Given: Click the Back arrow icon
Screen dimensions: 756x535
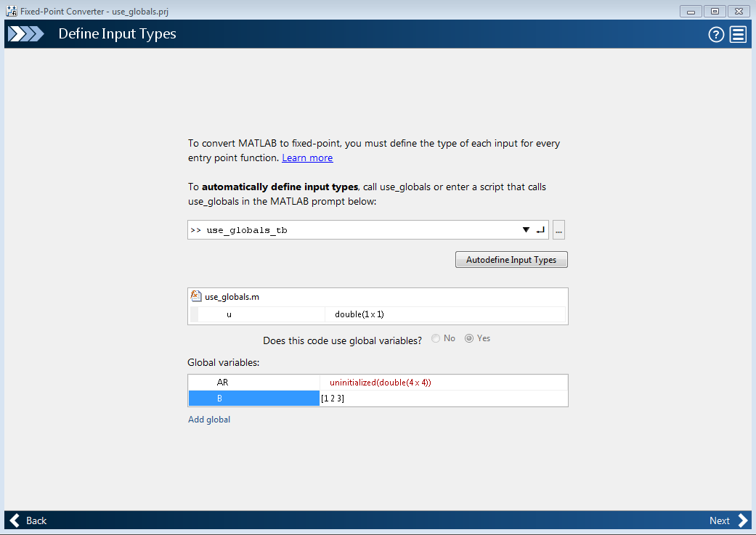Looking at the screenshot, I should [x=15, y=520].
